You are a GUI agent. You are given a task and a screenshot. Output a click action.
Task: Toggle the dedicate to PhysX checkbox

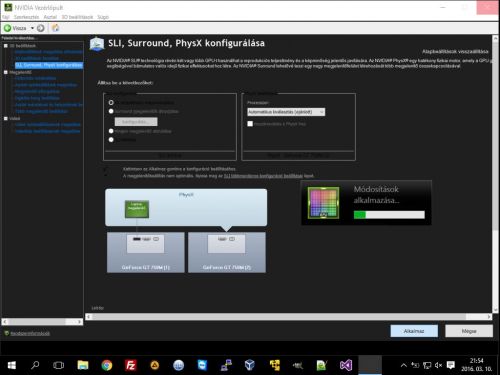click(x=250, y=124)
